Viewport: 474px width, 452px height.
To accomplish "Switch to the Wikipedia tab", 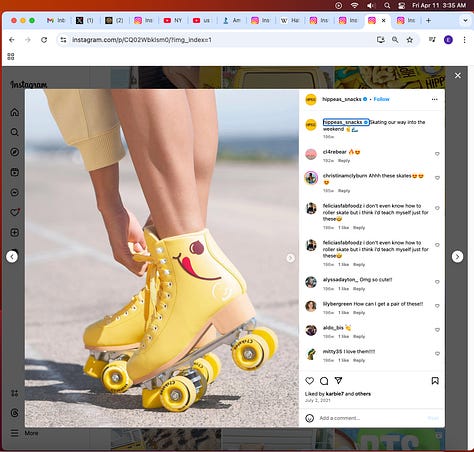I will (289, 21).
